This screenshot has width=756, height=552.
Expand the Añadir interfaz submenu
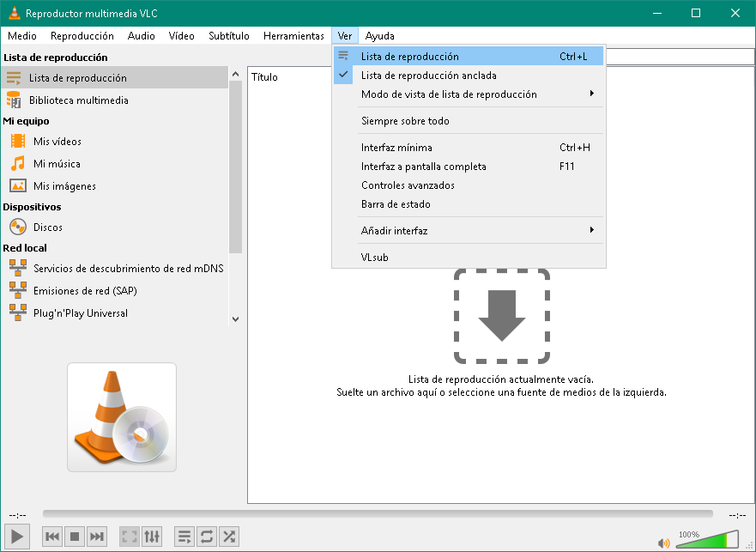[469, 231]
